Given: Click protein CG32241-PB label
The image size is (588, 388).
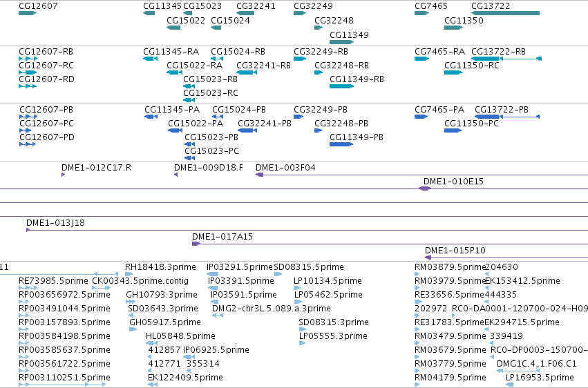Looking at the screenshot, I should click(x=265, y=123).
